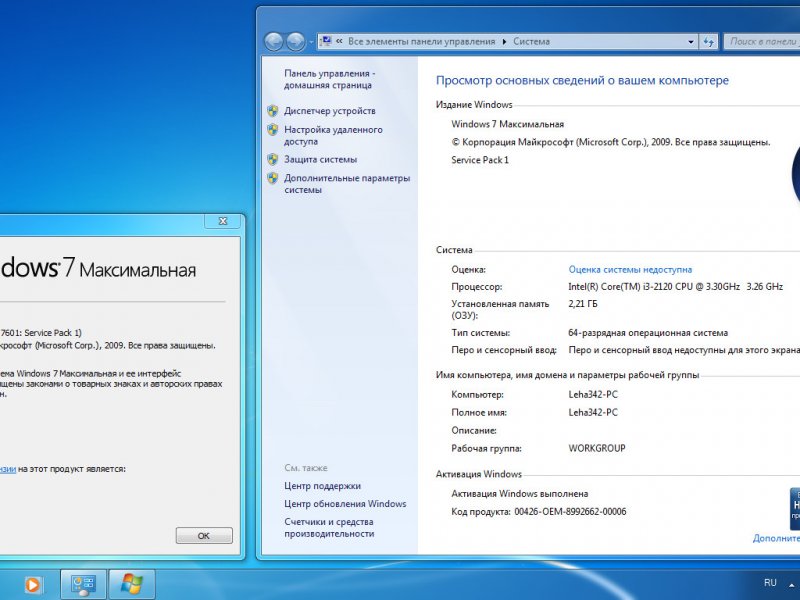The width and height of the screenshot is (800, 600).
Task: Click the Windows flag taskbar button
Action: pyautogui.click(x=132, y=585)
